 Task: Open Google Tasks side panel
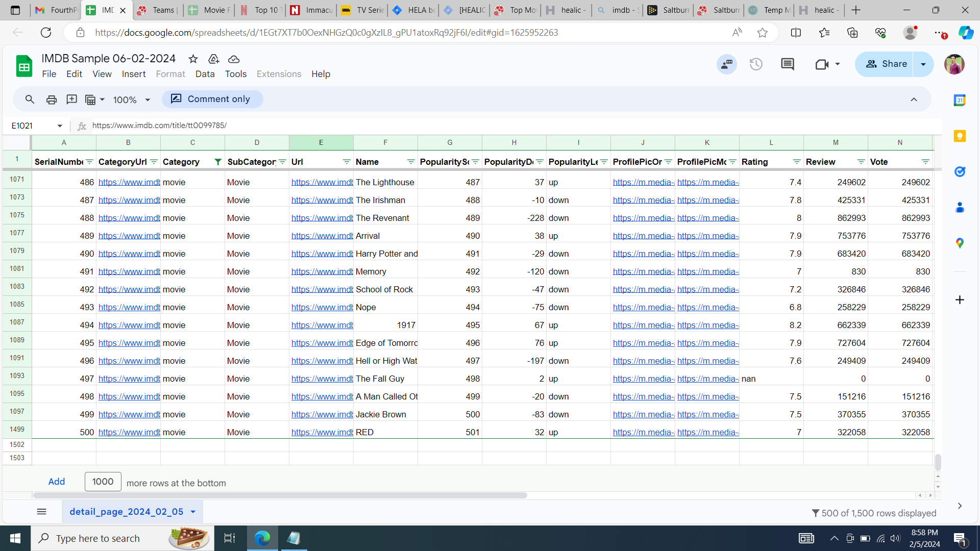[x=960, y=172]
